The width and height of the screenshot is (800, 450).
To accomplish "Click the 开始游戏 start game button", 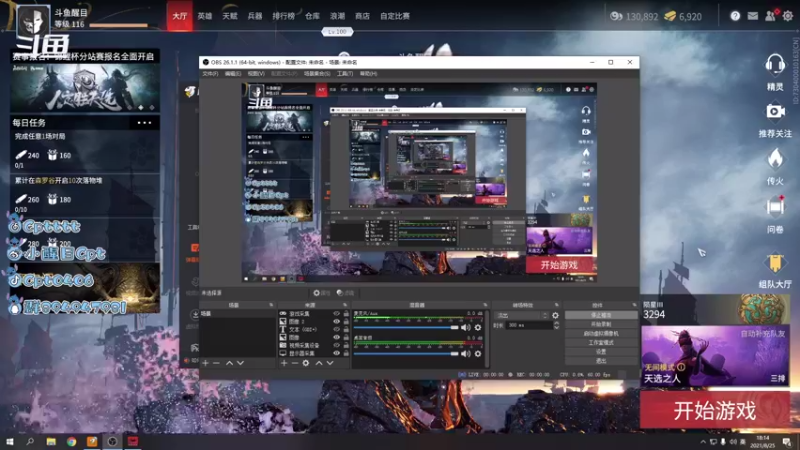I will tap(714, 410).
